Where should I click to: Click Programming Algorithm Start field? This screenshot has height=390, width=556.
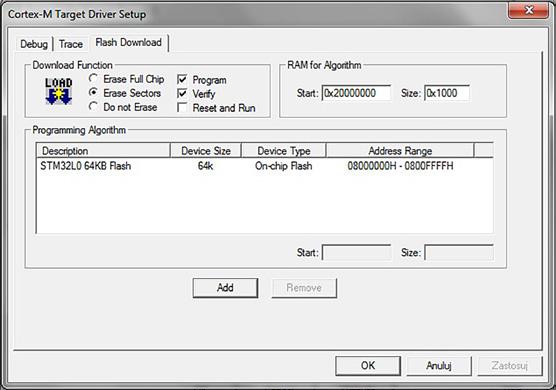coord(356,253)
